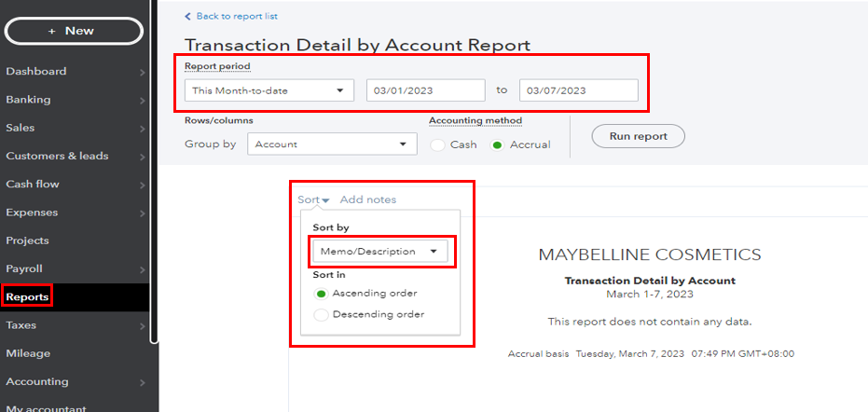Open Expenses in the sidebar

(32, 213)
